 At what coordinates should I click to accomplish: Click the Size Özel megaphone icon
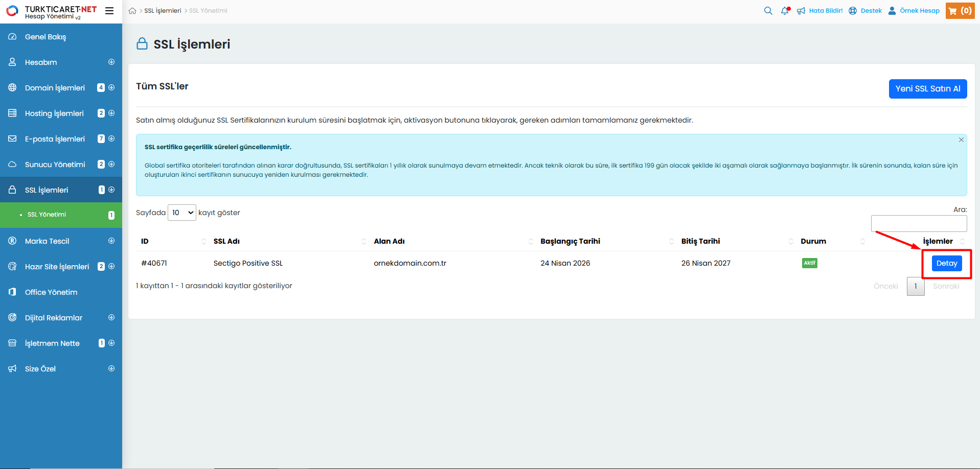click(12, 369)
